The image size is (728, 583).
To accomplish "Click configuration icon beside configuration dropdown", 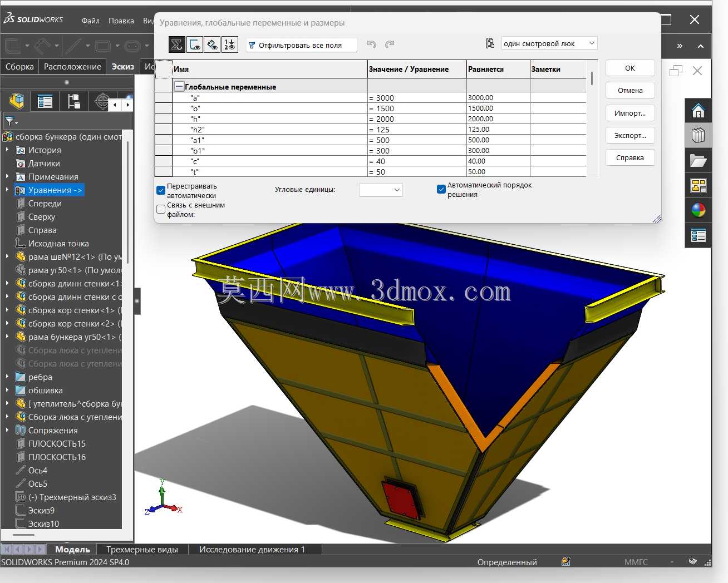I will pos(490,43).
